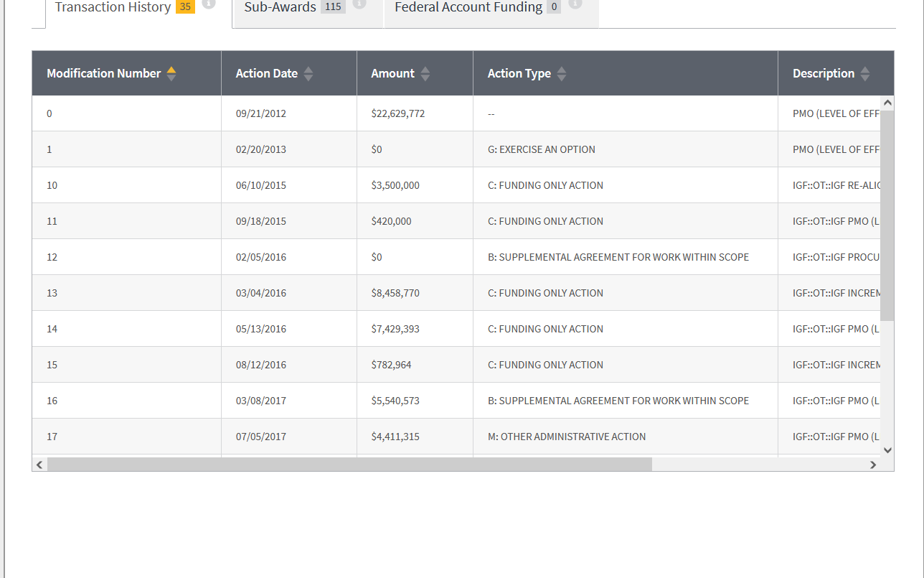Click the vertical scrollbar thumb
924x578 pixels.
pyautogui.click(x=887, y=215)
